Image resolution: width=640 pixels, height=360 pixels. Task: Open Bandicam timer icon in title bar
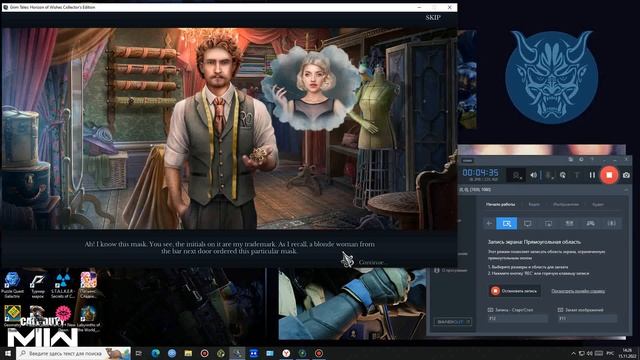(581, 160)
